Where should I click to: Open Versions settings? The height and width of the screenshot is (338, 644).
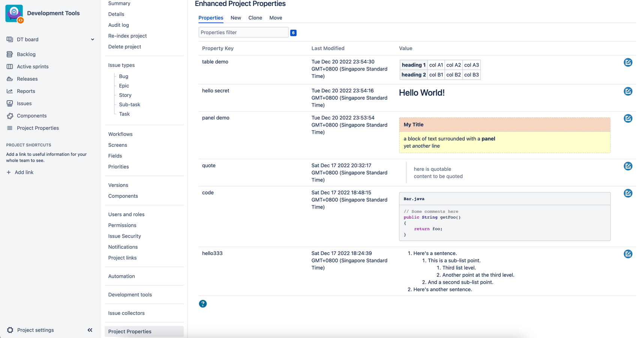click(x=118, y=185)
